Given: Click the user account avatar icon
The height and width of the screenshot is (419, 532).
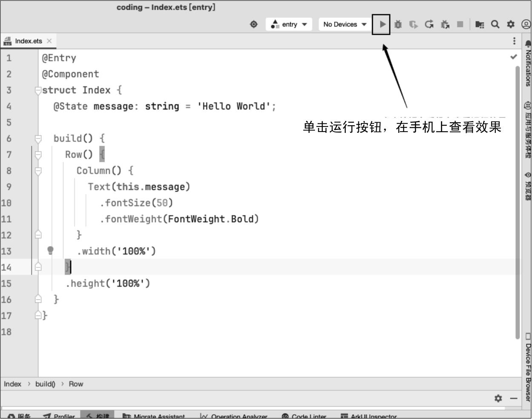Looking at the screenshot, I should click(x=526, y=24).
